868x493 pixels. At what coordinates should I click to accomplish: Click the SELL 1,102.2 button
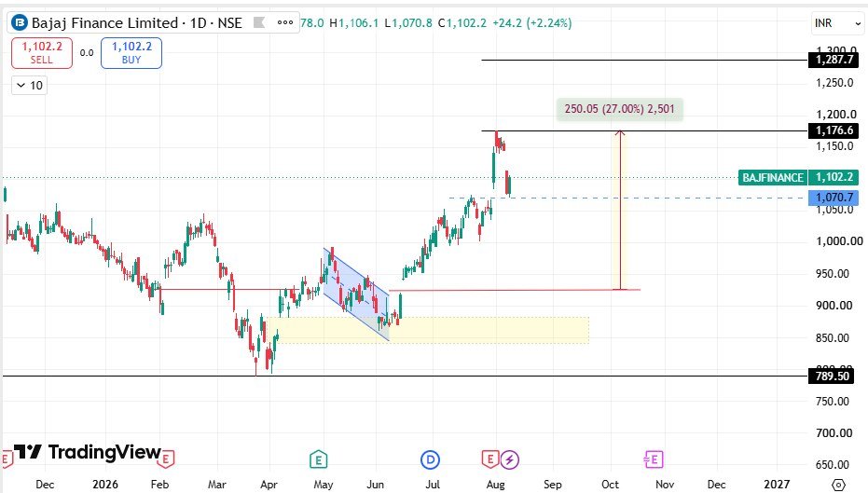[42, 53]
